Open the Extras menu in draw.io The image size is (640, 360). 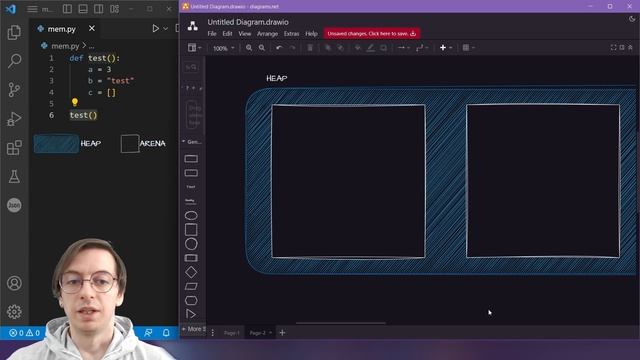tap(291, 34)
